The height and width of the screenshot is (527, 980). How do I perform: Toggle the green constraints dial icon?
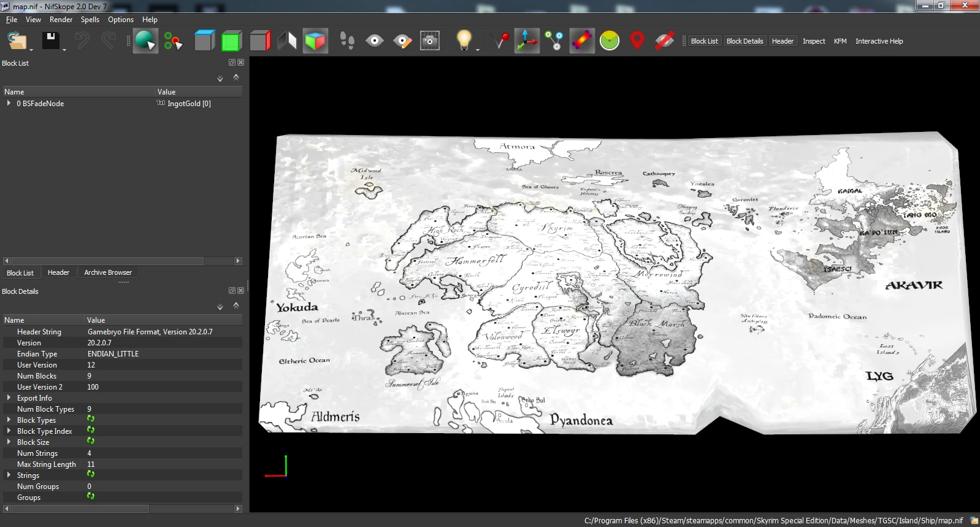(610, 41)
